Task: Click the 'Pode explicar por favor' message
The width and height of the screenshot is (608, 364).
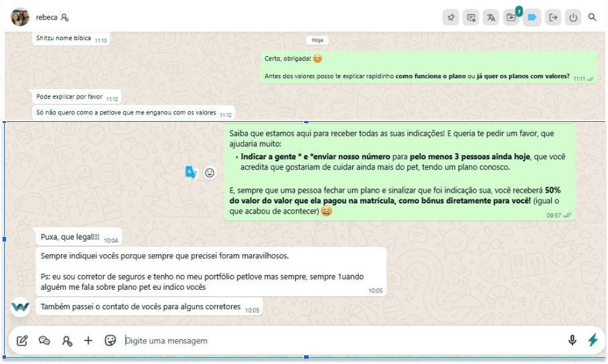Action: click(76, 97)
